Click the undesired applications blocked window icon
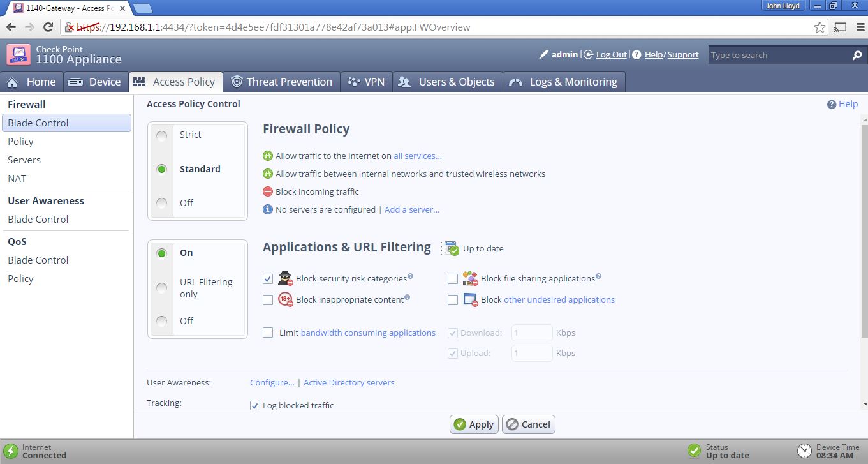The height and width of the screenshot is (464, 868). tap(471, 299)
